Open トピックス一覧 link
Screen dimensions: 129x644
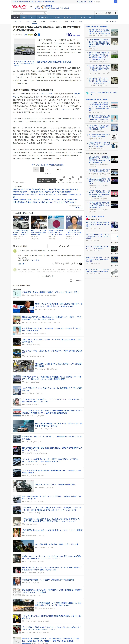pos(111,22)
